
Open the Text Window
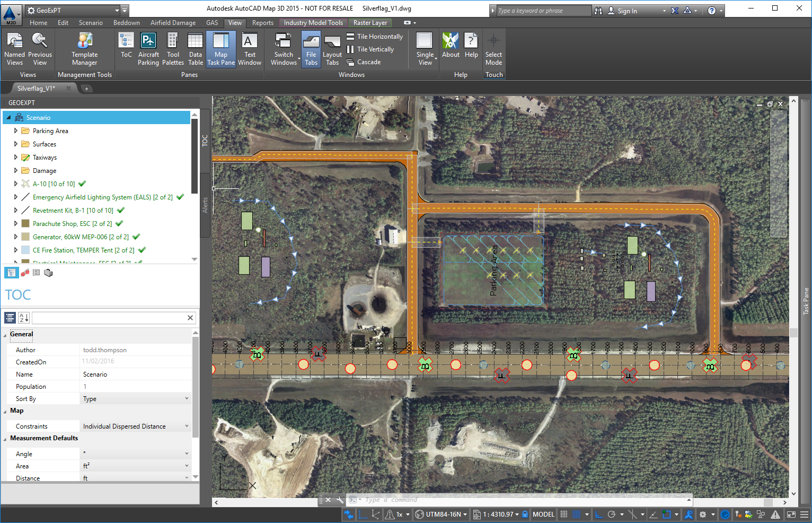point(250,49)
